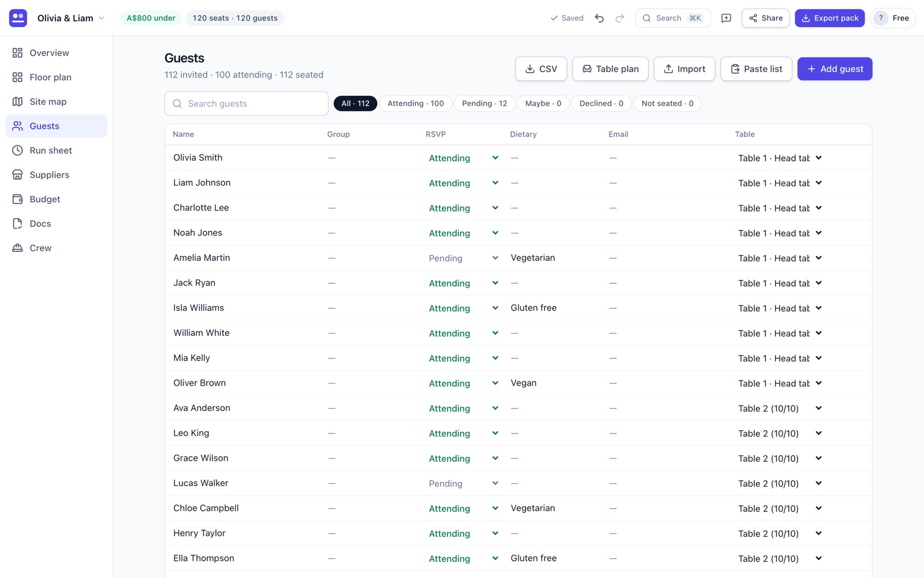924x578 pixels.
Task: Click guest name Mia Kelly
Action: pos(192,358)
